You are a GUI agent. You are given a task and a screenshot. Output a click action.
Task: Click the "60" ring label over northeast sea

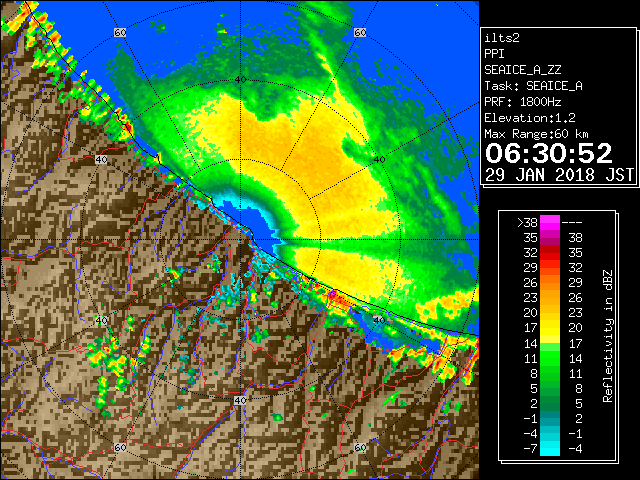pos(360,33)
